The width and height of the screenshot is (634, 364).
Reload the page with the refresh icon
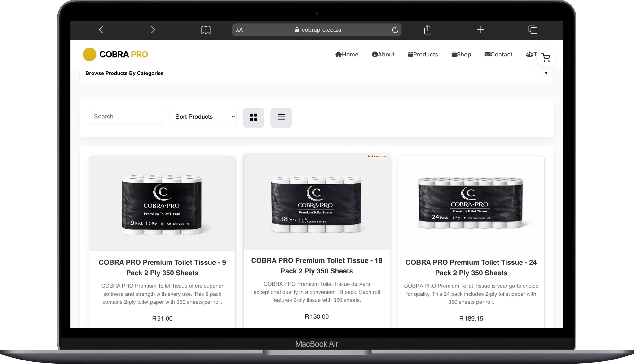[395, 30]
